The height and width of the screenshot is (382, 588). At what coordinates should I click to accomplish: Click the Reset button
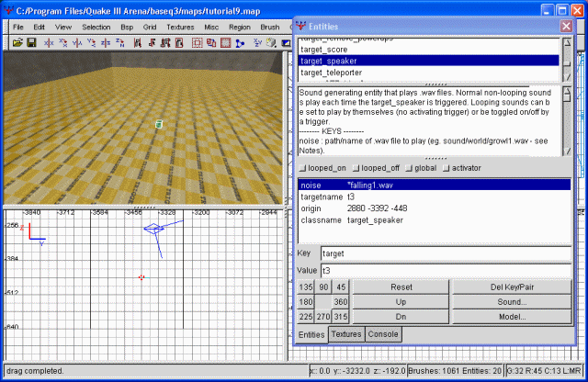401,287
